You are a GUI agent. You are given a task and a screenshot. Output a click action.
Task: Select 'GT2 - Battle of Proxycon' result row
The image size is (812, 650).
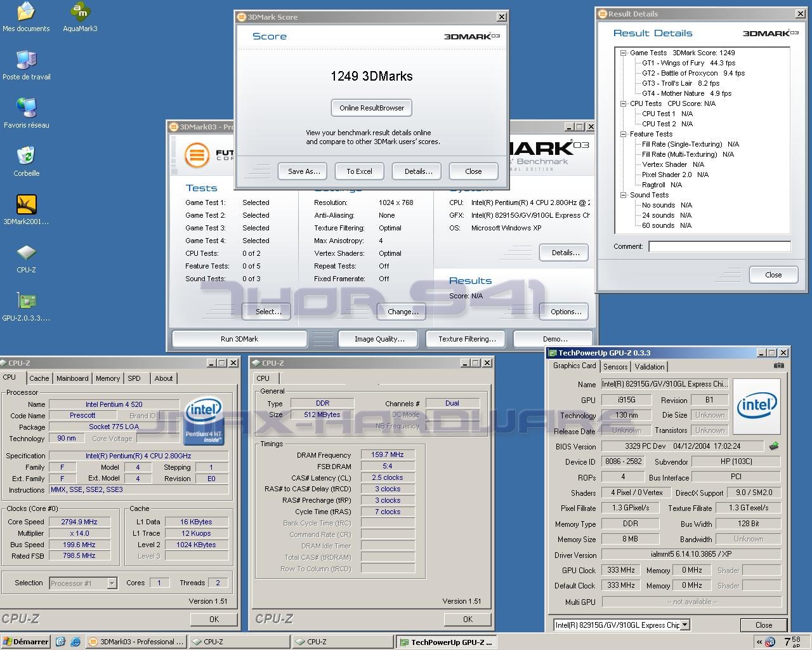point(693,73)
